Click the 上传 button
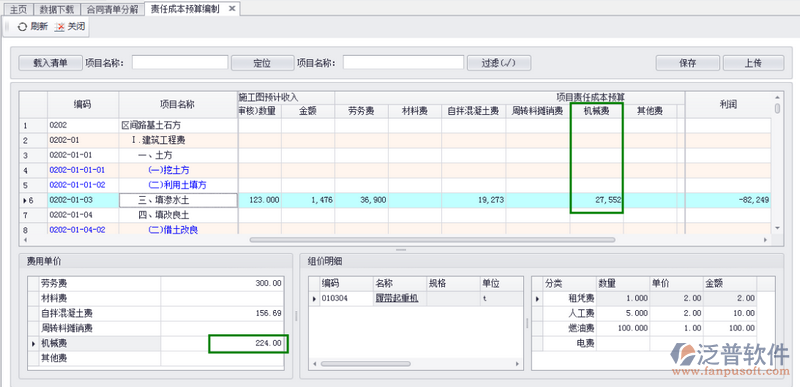 coord(753,63)
